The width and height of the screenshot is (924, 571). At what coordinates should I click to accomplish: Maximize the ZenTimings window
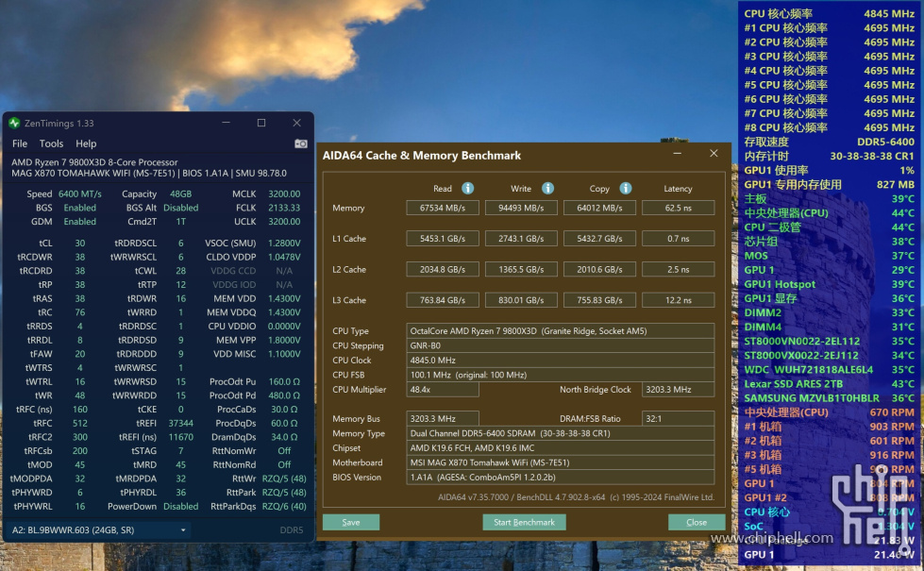(261, 123)
